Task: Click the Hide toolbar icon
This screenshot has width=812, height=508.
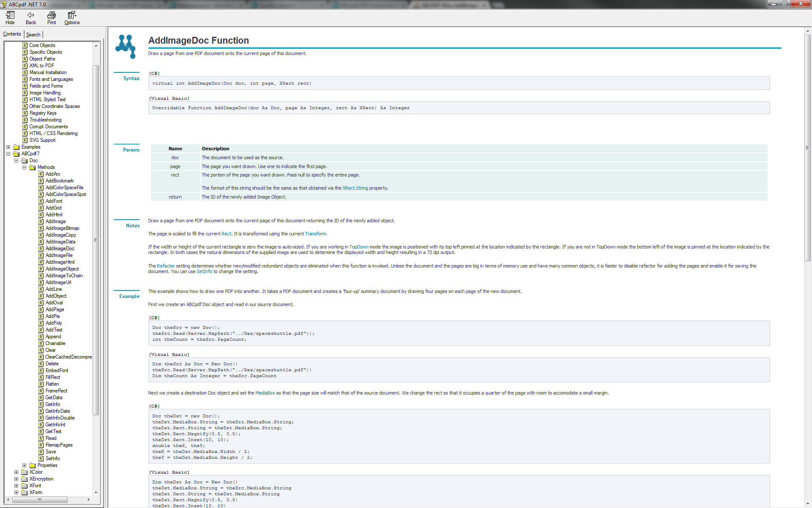Action: [10, 15]
